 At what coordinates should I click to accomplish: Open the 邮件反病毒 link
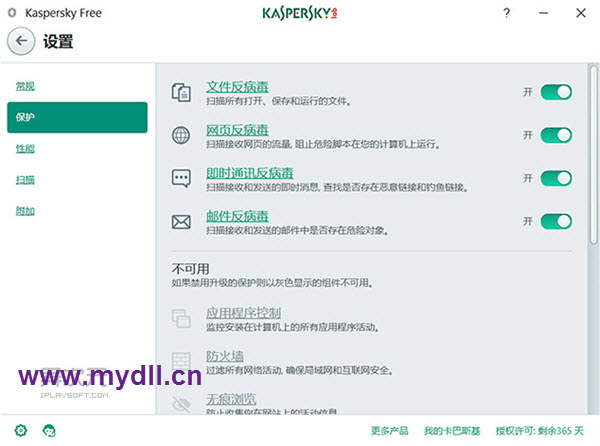click(237, 216)
